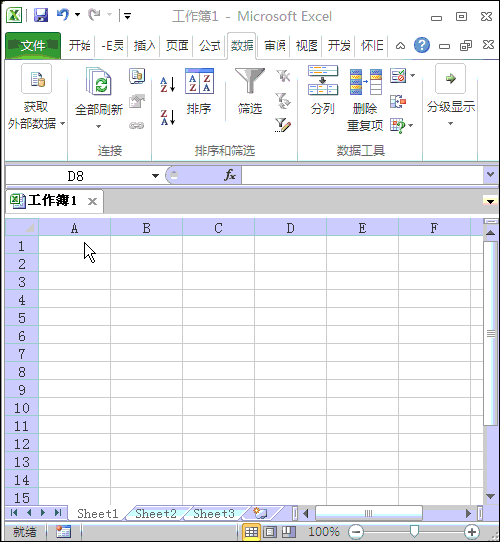Customize quick access toolbar dropdown
Viewport: 500px width, 542px height.
point(127,16)
